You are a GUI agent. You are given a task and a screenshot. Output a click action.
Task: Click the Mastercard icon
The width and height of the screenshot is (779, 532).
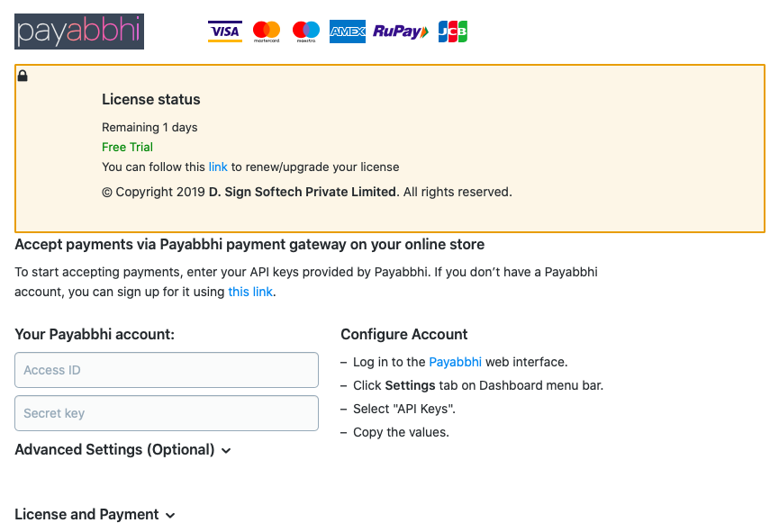(x=267, y=32)
